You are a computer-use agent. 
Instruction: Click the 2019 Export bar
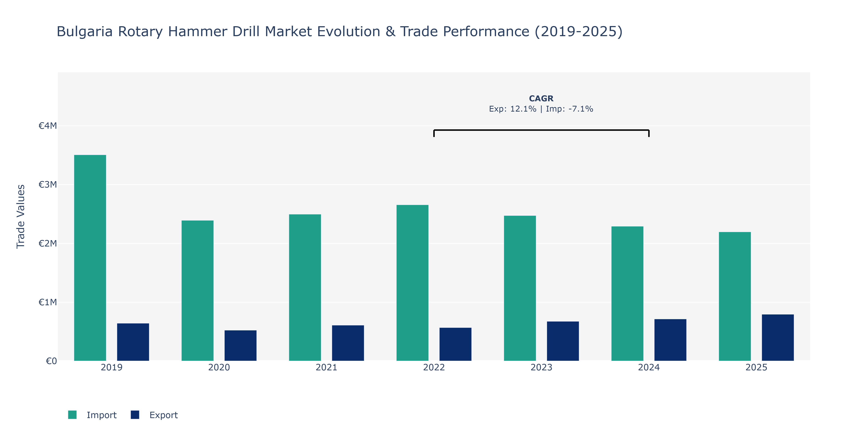133,342
